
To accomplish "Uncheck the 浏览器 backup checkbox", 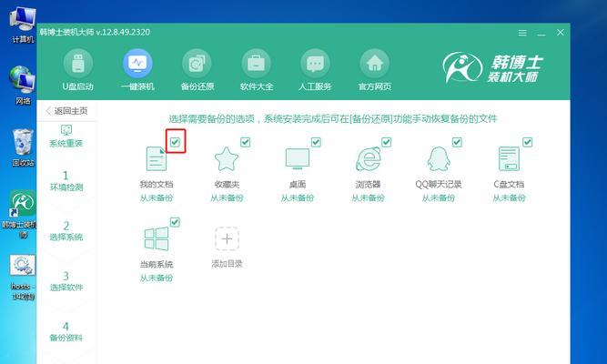I will click(x=387, y=142).
